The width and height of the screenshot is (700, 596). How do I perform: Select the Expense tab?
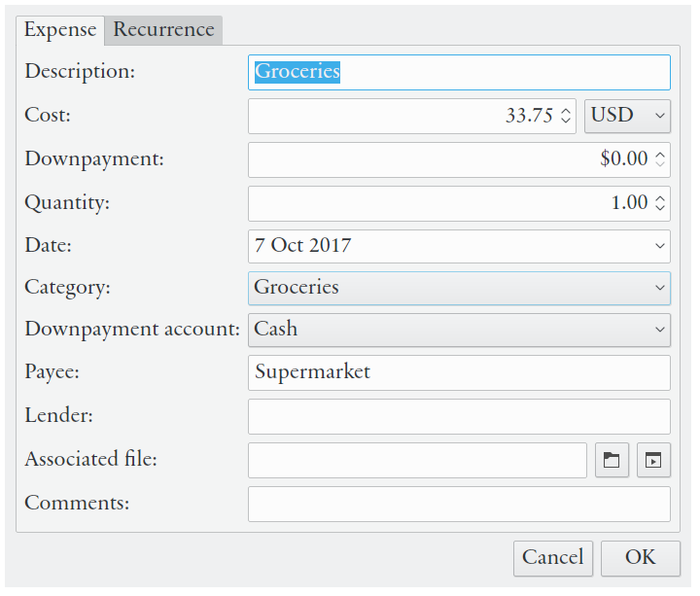(x=60, y=29)
